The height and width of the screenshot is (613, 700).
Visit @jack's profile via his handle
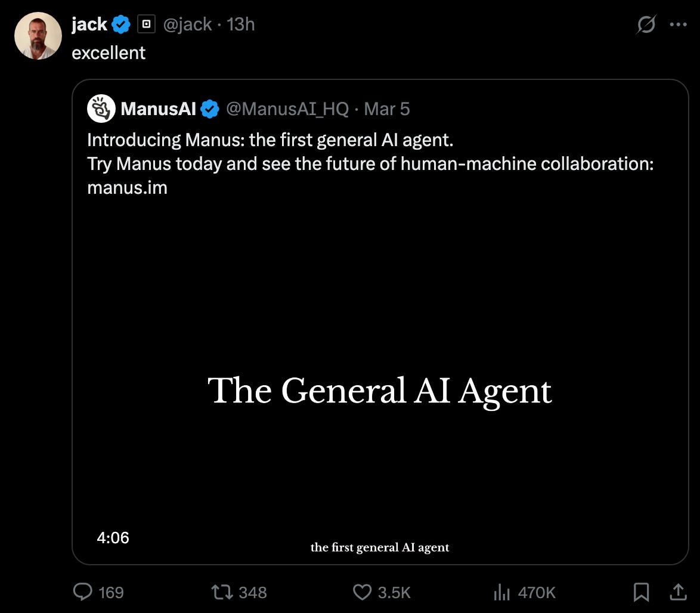(x=188, y=24)
